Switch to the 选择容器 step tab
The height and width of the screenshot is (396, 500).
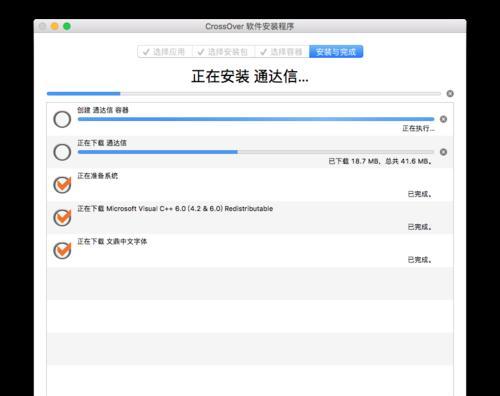click(282, 52)
